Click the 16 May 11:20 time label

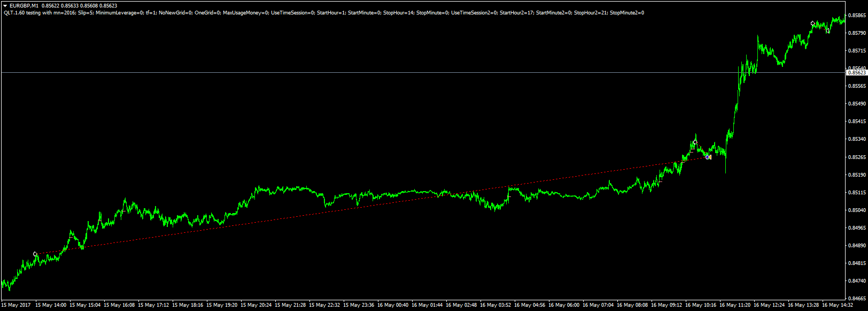tap(735, 305)
